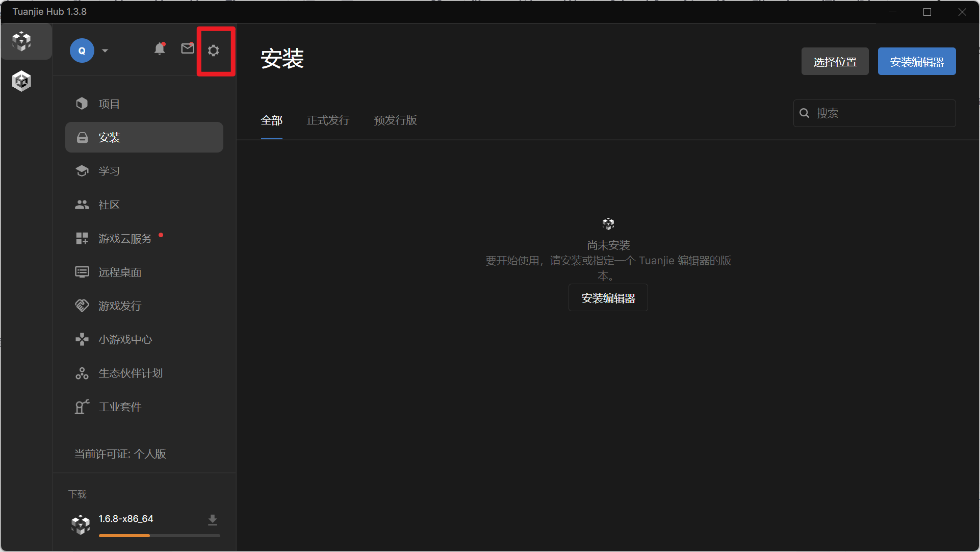The height and width of the screenshot is (552, 980).
Task: Open 远程桌面 from the sidebar
Action: 120,272
